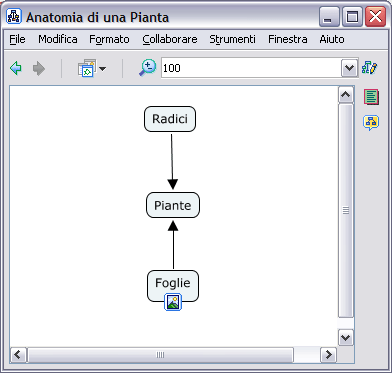Viewport: 392px width, 373px height.
Task: Click the views list icon in toolbar
Action: click(x=87, y=68)
